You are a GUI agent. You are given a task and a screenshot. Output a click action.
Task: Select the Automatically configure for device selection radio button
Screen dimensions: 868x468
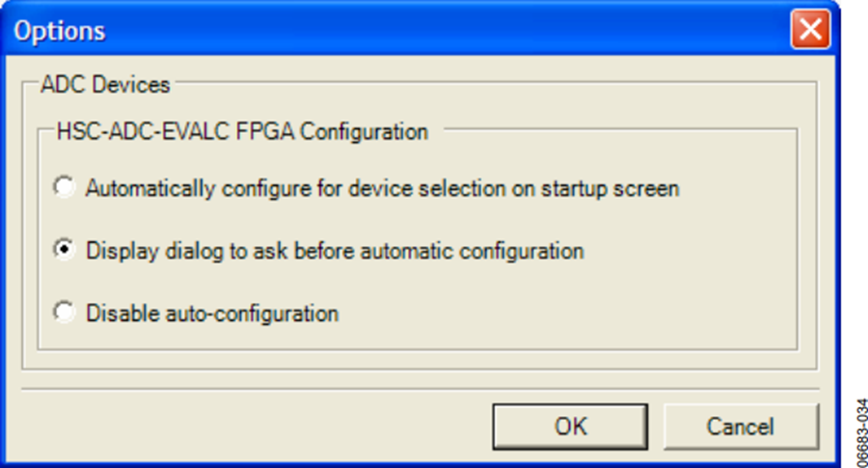pyautogui.click(x=65, y=186)
